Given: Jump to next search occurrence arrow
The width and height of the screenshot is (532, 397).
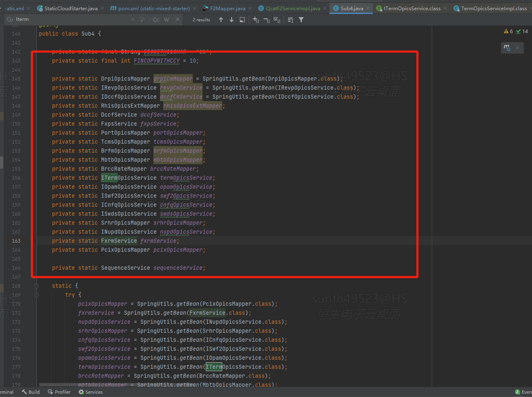Looking at the screenshot, I should click(232, 20).
